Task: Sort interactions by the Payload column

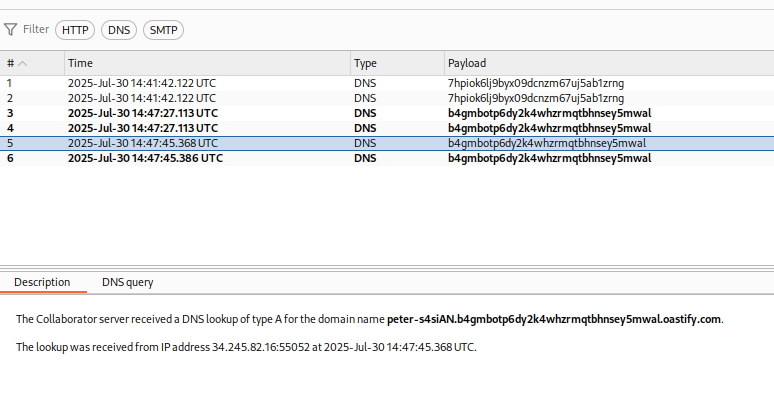Action: point(467,63)
